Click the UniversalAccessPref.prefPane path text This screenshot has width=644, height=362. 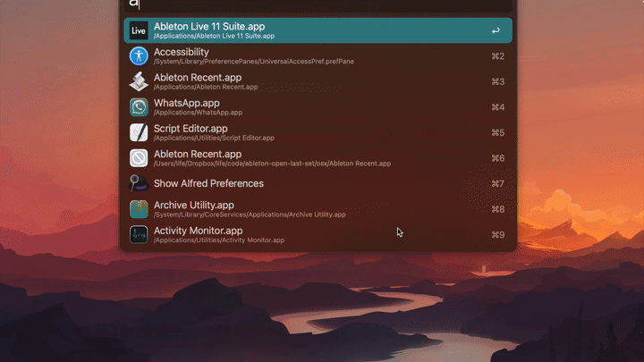click(254, 62)
